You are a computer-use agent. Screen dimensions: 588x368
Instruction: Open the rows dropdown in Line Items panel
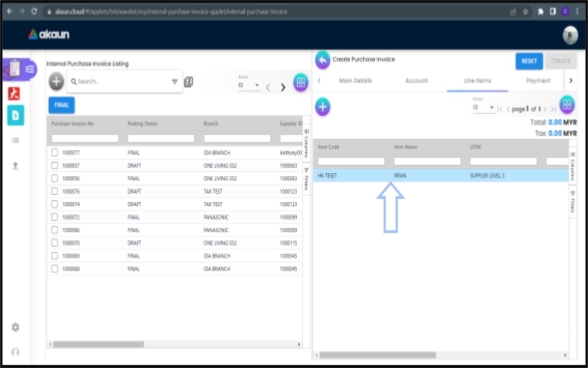click(x=483, y=108)
